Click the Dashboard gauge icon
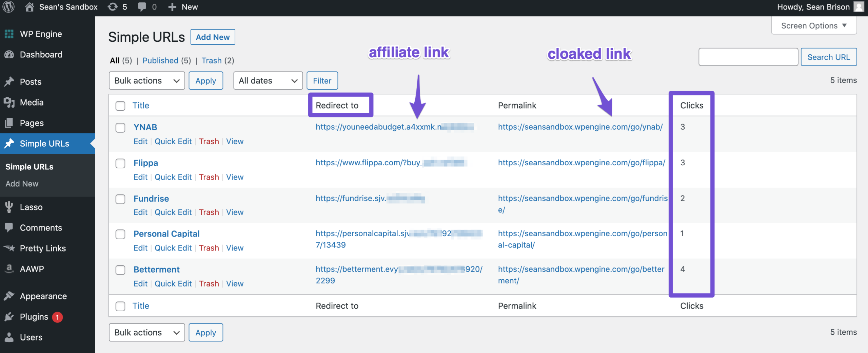868x353 pixels. tap(9, 54)
